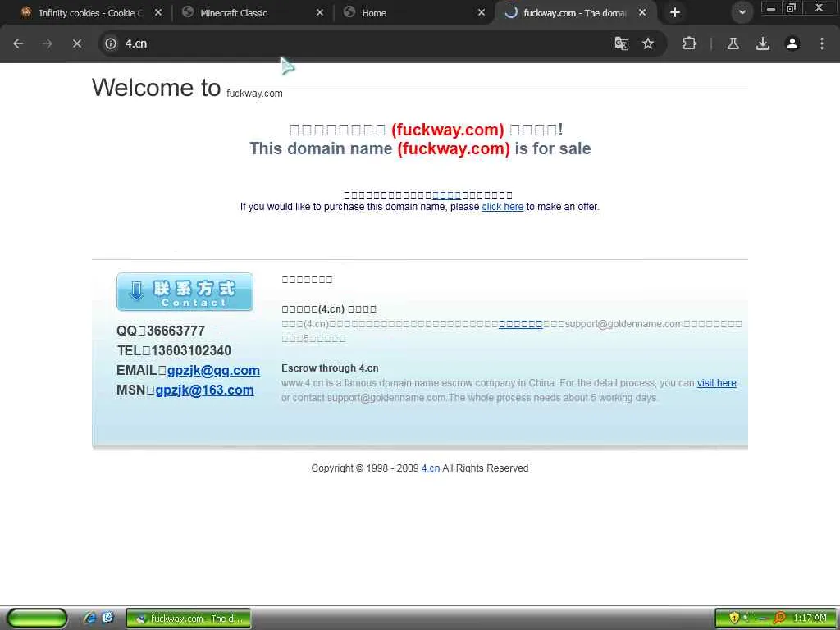
Task: Restore down the browser window
Action: pyautogui.click(x=791, y=8)
